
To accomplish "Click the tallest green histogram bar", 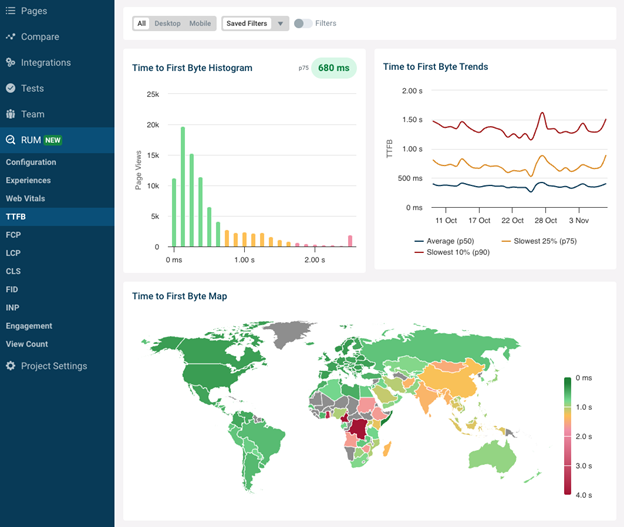I will coord(183,187).
